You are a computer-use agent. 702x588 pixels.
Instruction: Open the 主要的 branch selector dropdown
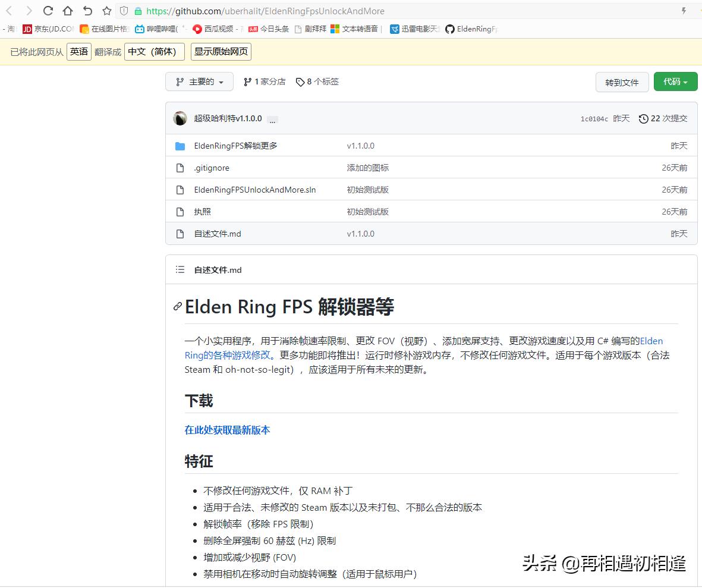[199, 82]
